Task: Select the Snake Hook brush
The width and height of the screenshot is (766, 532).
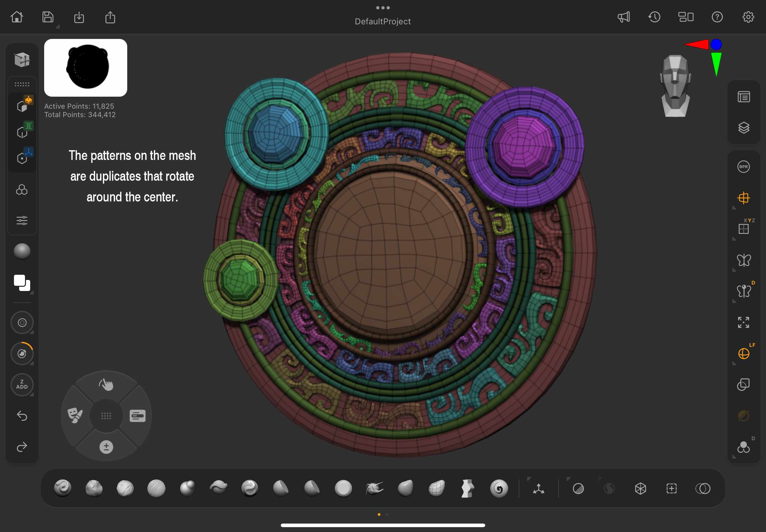Action: (x=374, y=489)
